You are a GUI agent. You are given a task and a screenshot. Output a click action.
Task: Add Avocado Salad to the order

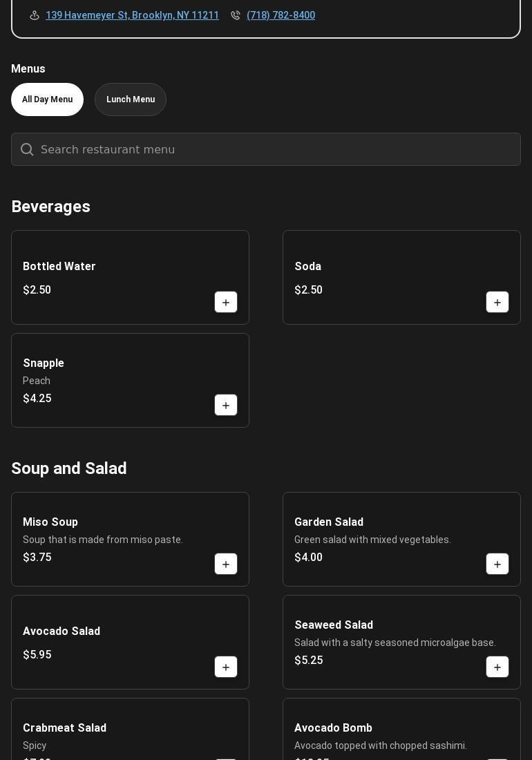[x=226, y=667]
